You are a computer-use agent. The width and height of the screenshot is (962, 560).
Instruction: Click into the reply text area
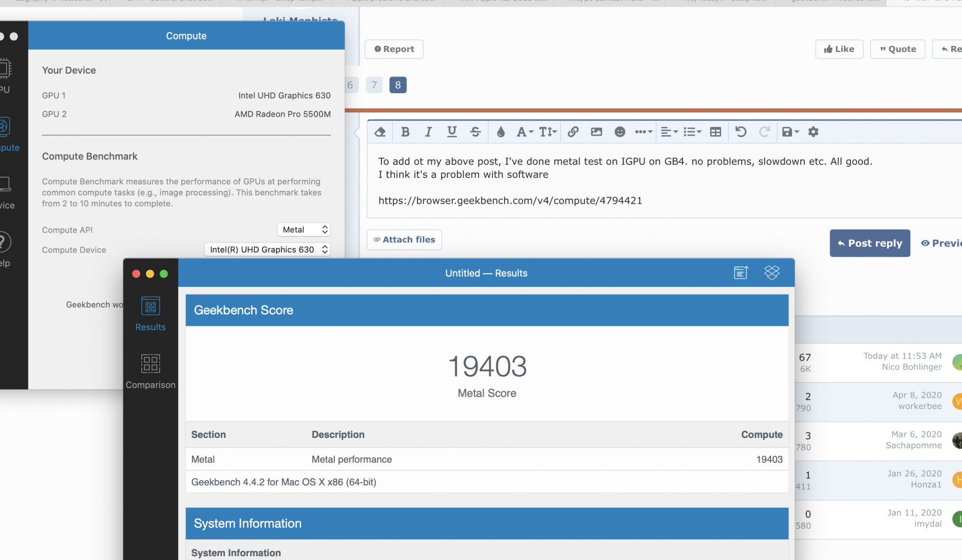tap(664, 181)
